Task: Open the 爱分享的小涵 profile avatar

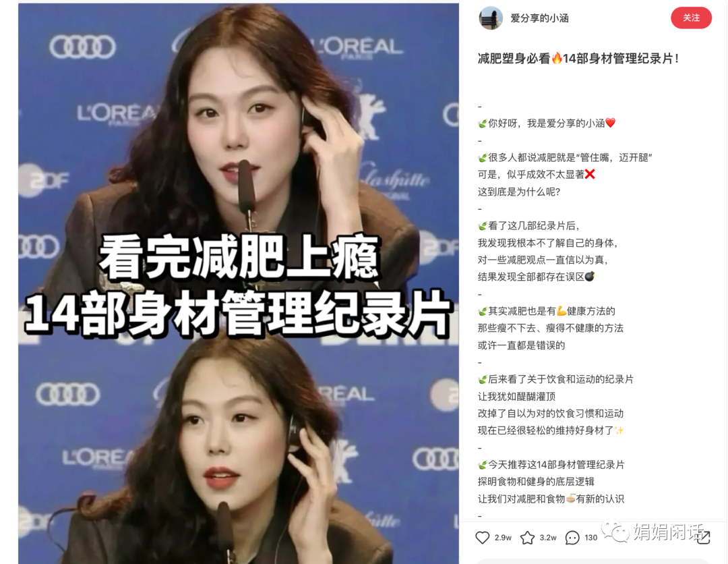Action: click(x=490, y=18)
